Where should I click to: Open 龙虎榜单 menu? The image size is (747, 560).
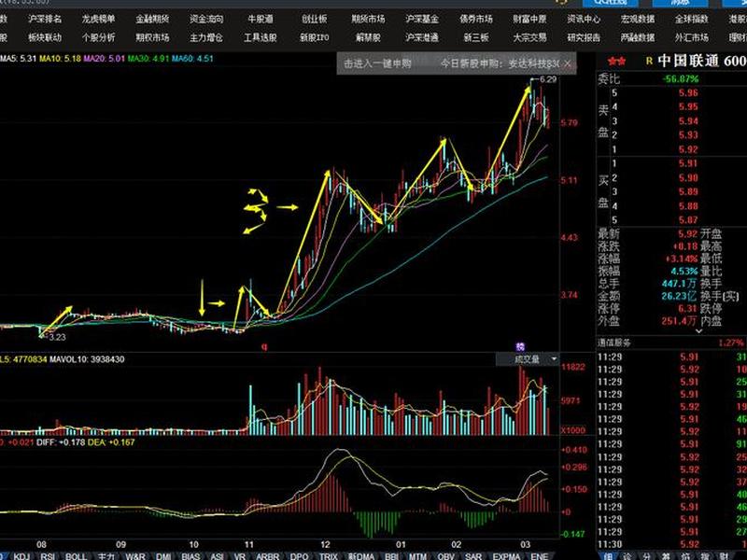[99, 20]
